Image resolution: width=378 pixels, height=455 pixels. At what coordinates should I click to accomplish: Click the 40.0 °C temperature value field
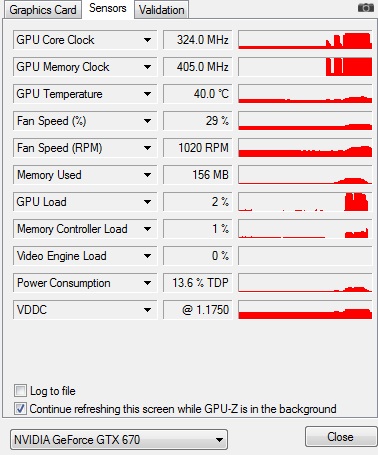[197, 94]
